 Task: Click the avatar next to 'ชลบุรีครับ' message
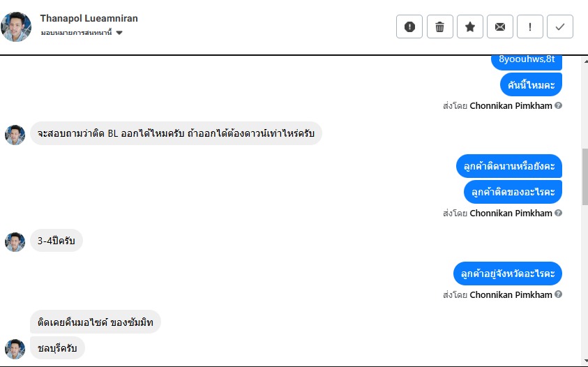click(x=15, y=348)
